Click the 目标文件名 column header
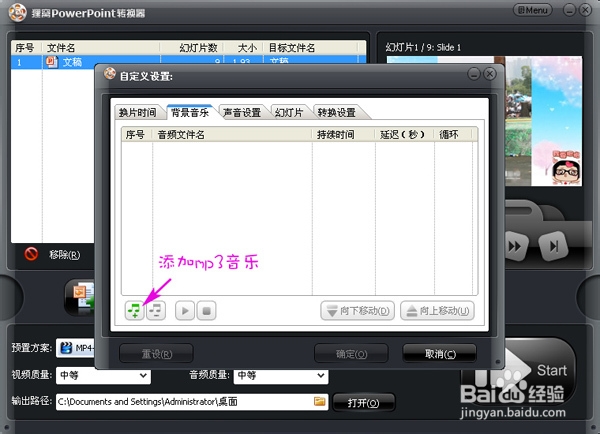600x434 pixels. (x=311, y=48)
